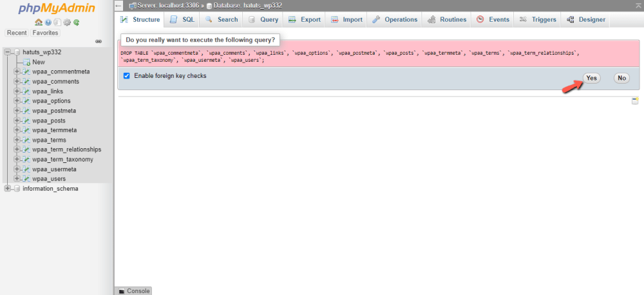This screenshot has width=644, height=295.
Task: Click table icon next to wpaa_postmeta
Action: [x=26, y=111]
